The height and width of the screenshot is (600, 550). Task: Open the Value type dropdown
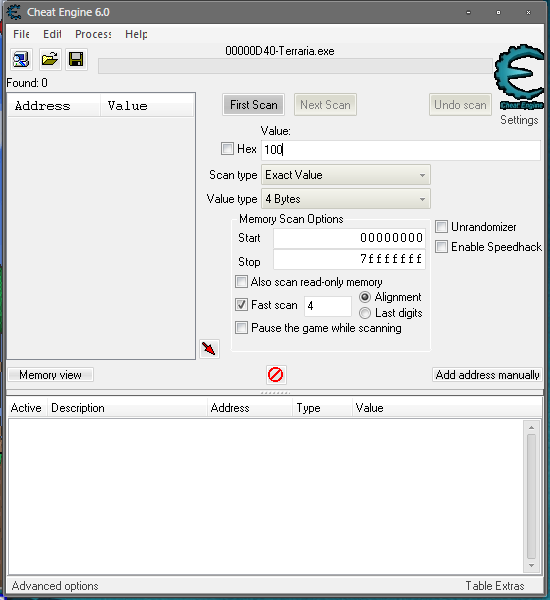pos(346,199)
